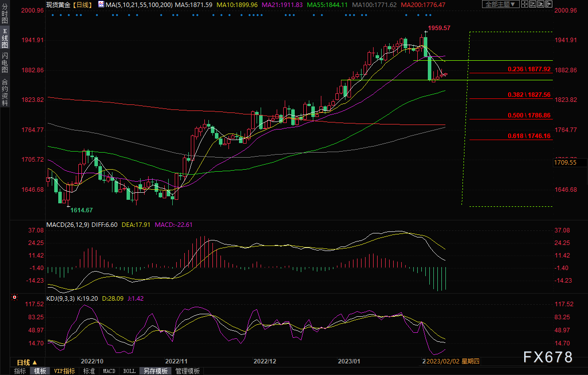This screenshot has width=588, height=375.
Task: Click the DEA:17.91 MACD value
Action: tap(136, 224)
